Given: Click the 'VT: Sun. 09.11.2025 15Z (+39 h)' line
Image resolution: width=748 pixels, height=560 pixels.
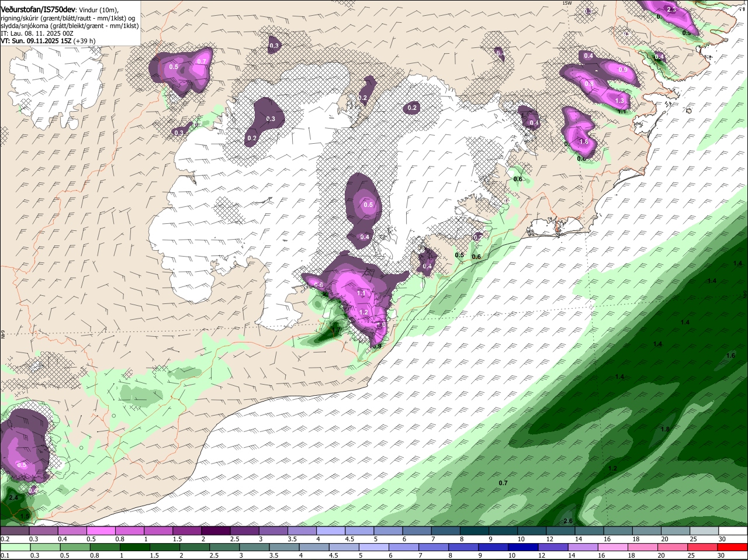Looking at the screenshot, I should 47,41.
